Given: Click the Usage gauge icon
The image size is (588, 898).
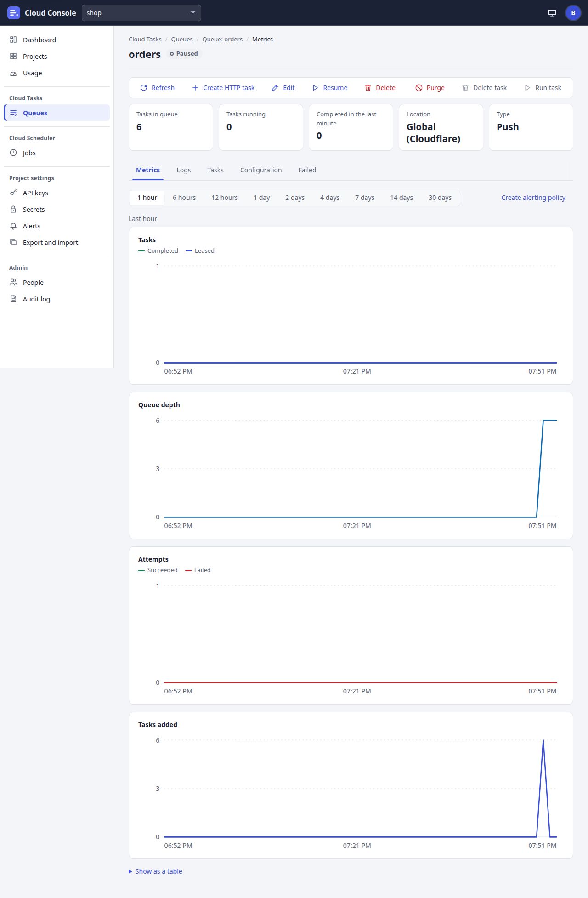Looking at the screenshot, I should pos(13,73).
